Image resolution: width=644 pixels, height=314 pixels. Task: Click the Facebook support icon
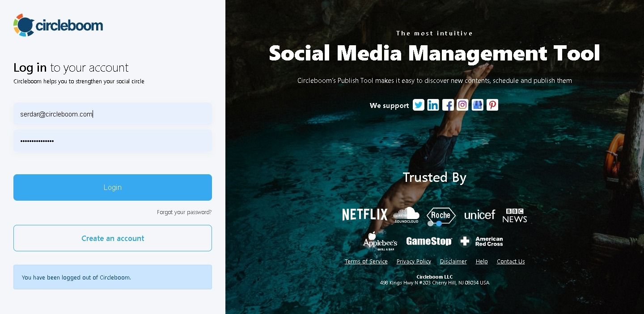pos(448,105)
